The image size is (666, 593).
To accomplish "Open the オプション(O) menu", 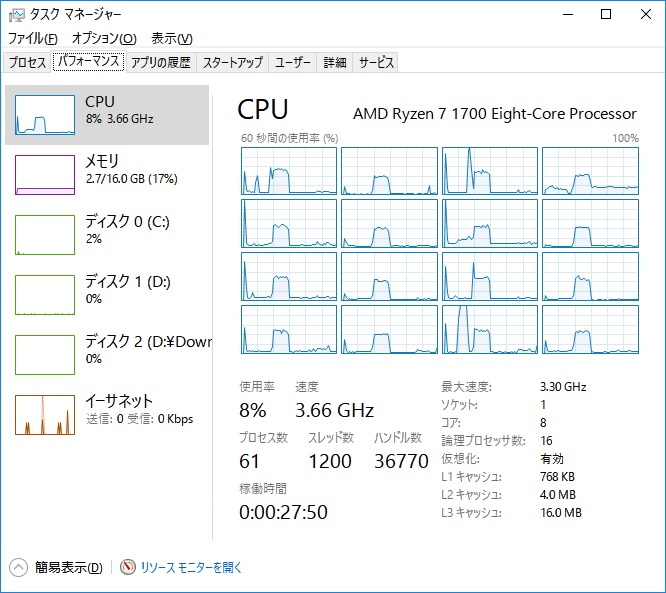I will tap(104, 38).
